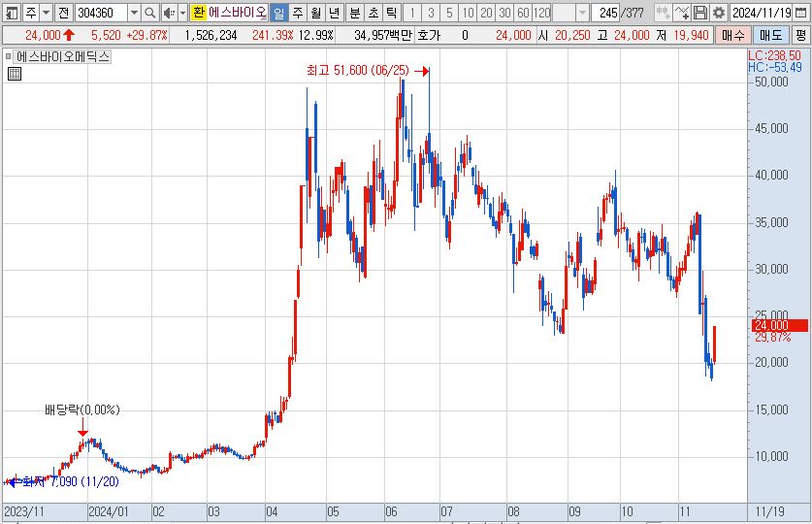Click the LC:238.50 label
Screen dimensions: 812x524
point(775,55)
